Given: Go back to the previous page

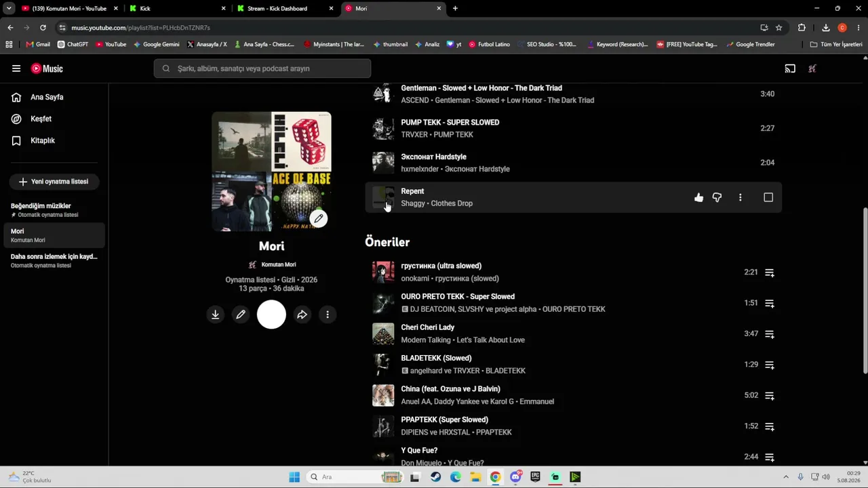Looking at the screenshot, I should 10,28.
